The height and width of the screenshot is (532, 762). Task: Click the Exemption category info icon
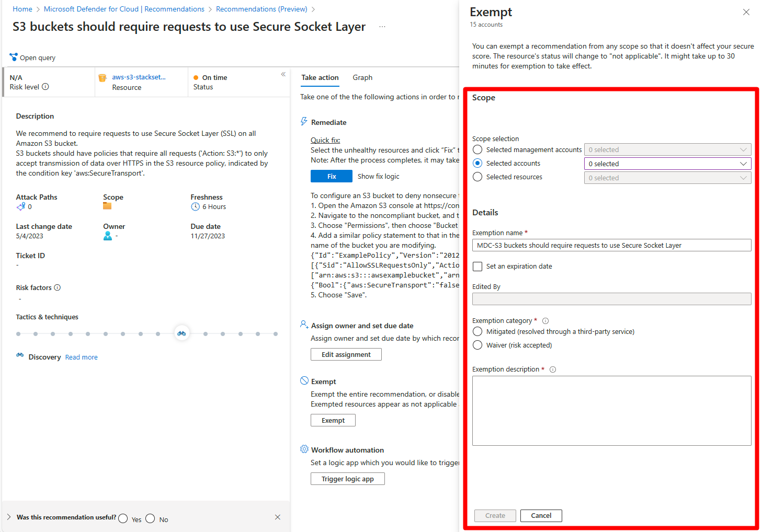545,321
